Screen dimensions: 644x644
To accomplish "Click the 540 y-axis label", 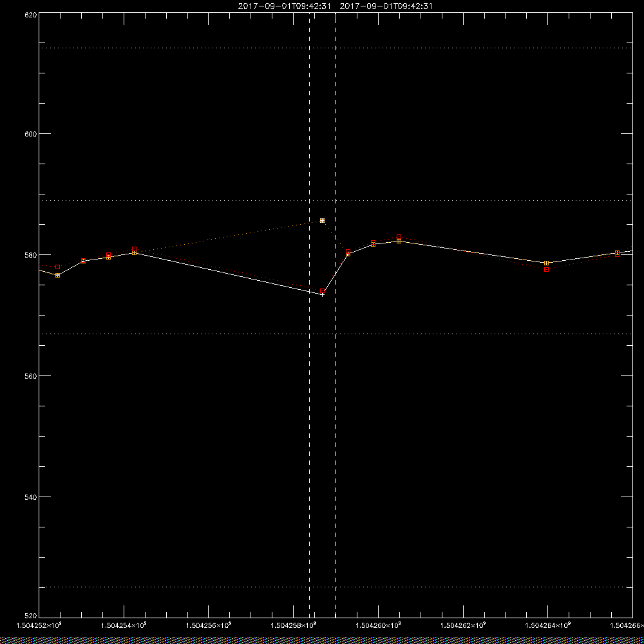I will pos(31,497).
